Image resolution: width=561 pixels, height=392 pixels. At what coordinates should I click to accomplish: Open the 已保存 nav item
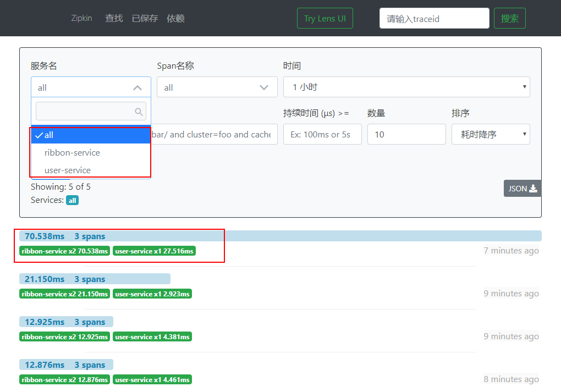(x=145, y=18)
